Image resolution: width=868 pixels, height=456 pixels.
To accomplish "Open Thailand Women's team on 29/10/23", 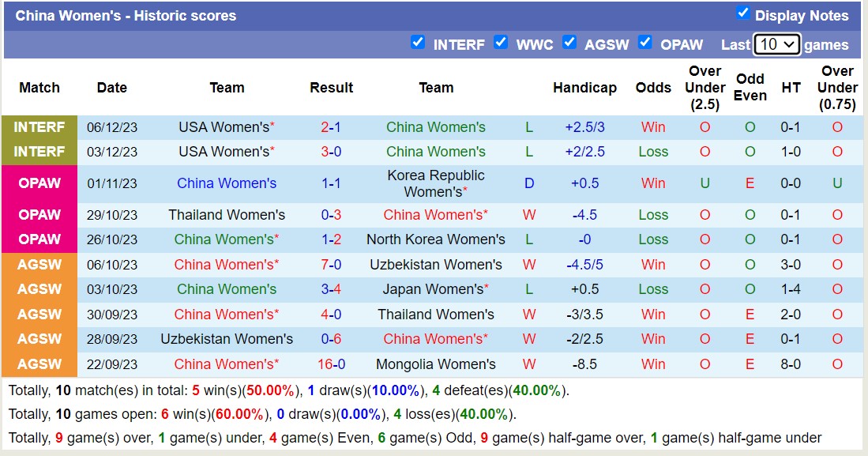I will tap(227, 215).
